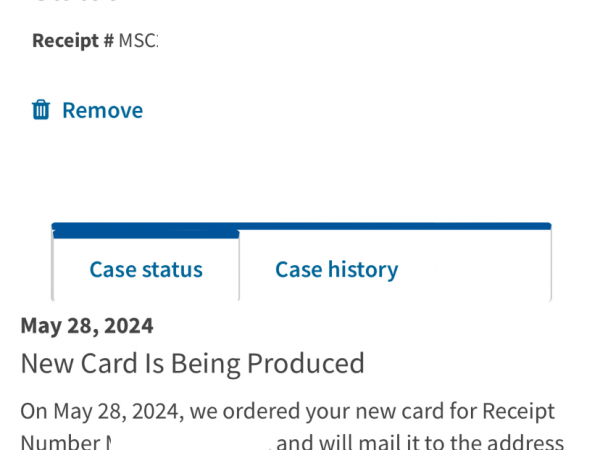Click the cut-off heading above the Receipt # line

75,4
